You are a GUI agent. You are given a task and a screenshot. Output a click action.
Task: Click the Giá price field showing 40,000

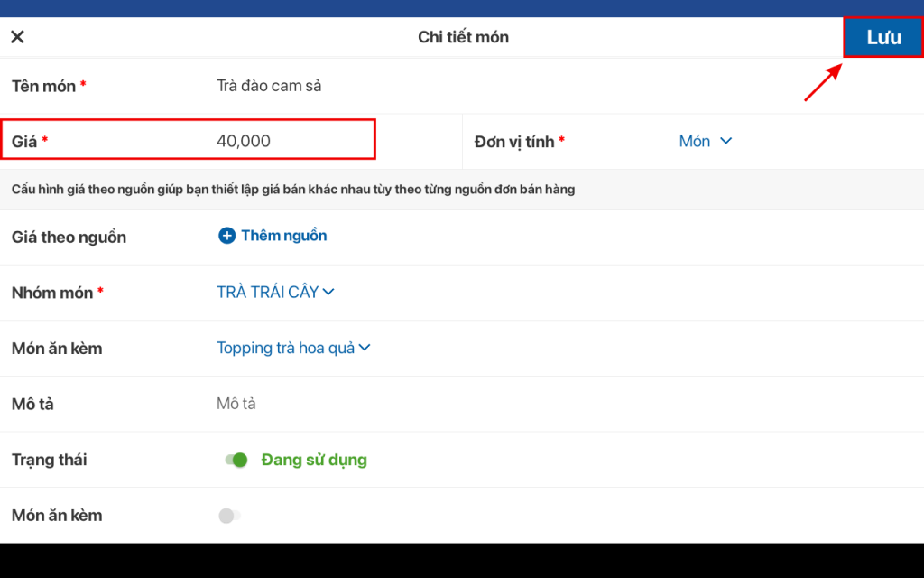click(x=244, y=141)
